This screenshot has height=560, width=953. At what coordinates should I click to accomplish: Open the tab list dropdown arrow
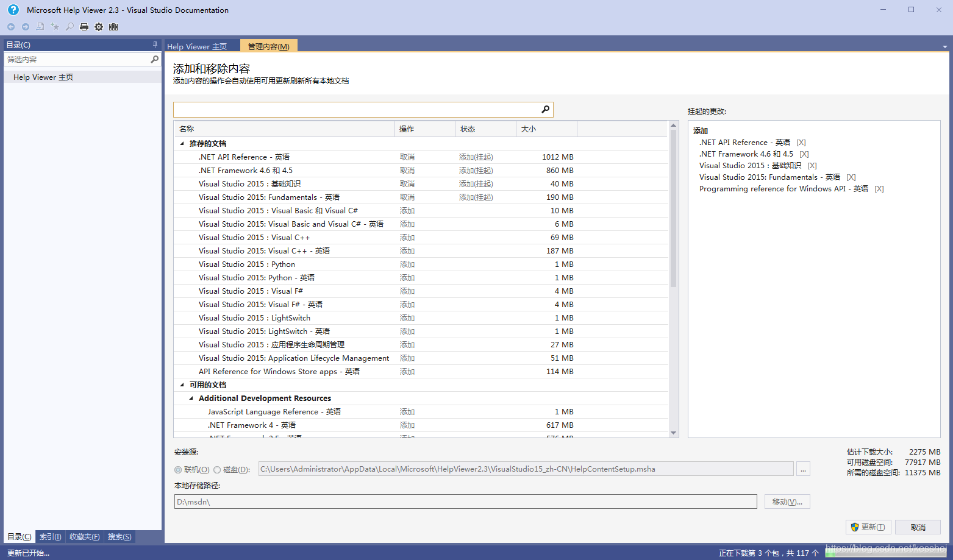945,47
